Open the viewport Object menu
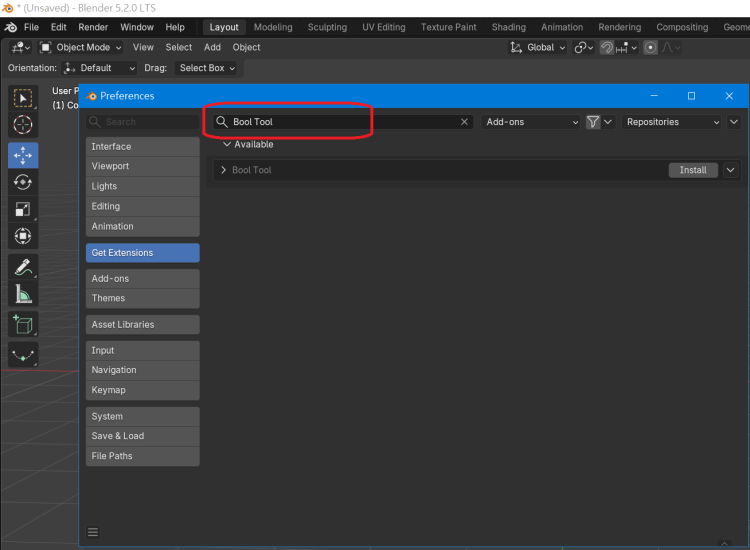Screen dimensions: 750x550 [x=246, y=47]
